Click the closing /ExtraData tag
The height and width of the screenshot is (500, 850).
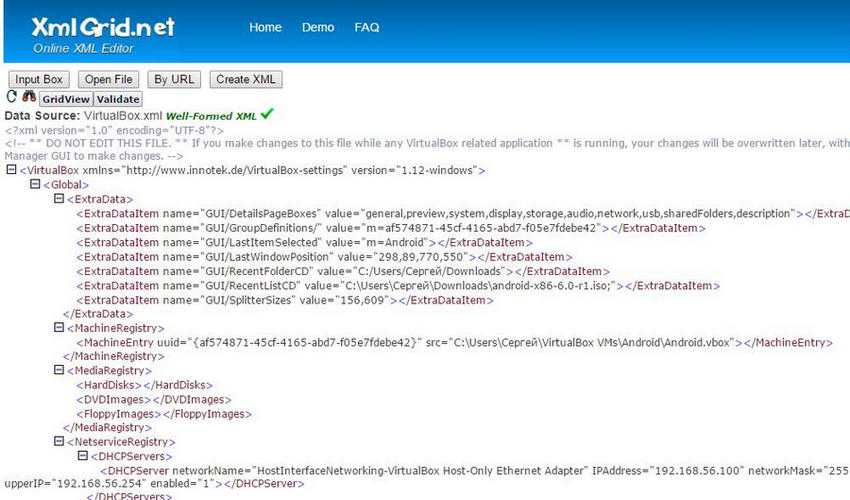pyautogui.click(x=98, y=313)
